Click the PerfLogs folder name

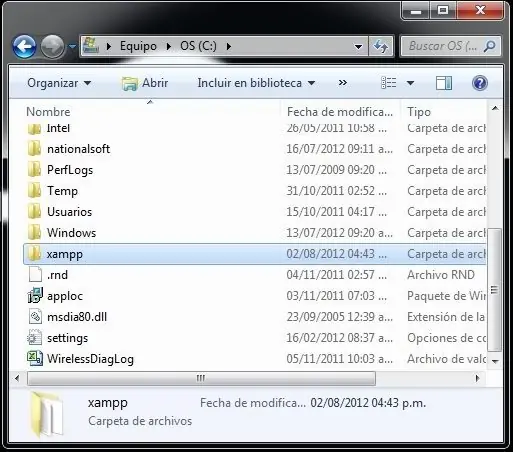70,170
